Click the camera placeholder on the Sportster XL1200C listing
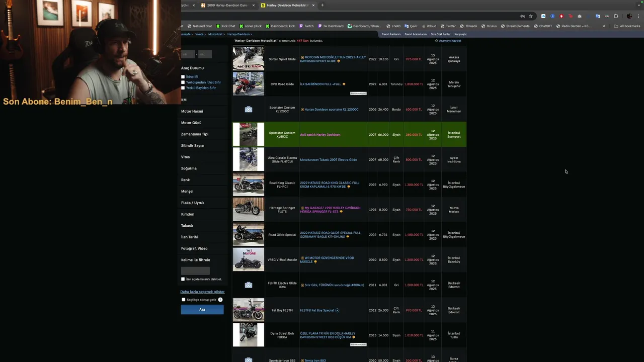The height and width of the screenshot is (362, 644). coord(249,109)
